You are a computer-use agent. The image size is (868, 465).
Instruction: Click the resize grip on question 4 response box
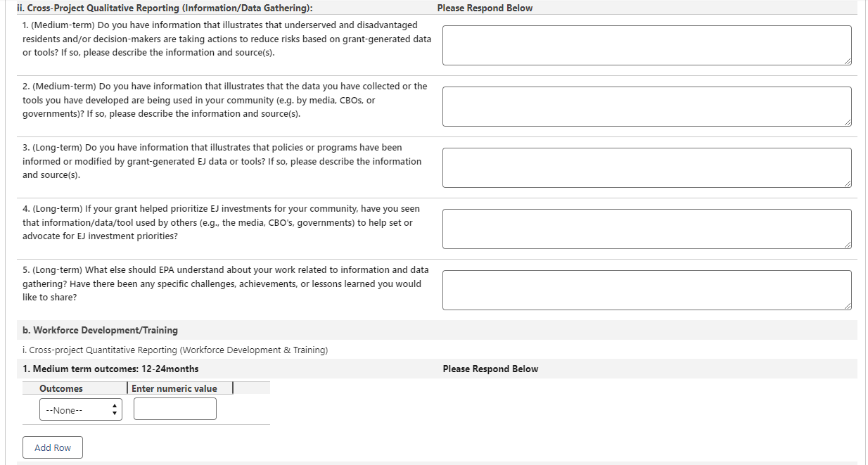[848, 245]
